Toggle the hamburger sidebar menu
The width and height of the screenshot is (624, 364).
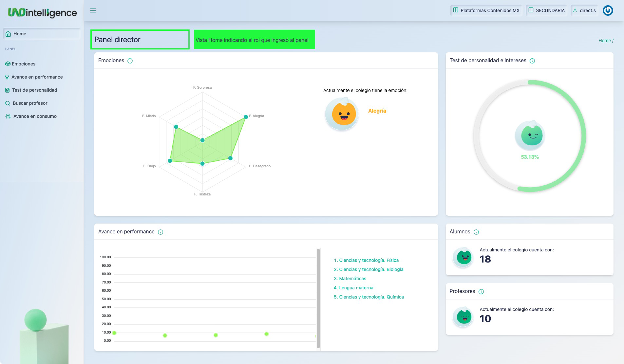pos(93,10)
